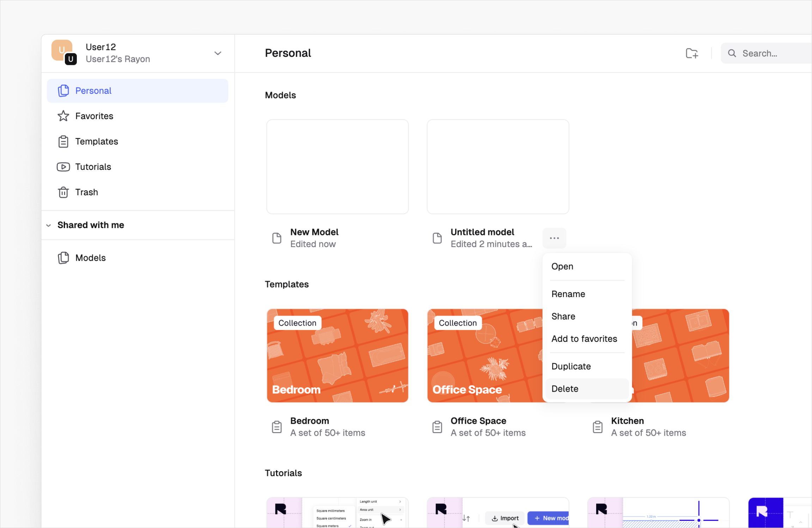The width and height of the screenshot is (812, 528).
Task: Click the Trash bin icon
Action: [x=63, y=192]
